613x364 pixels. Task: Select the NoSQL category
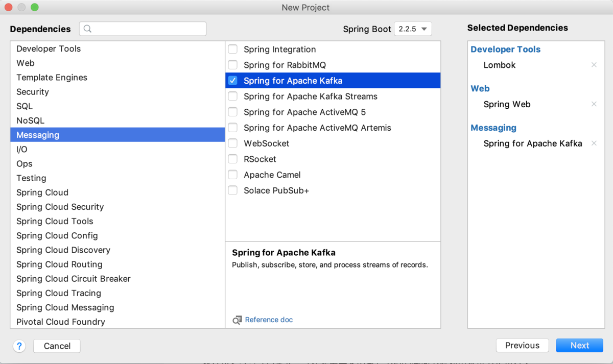pyautogui.click(x=30, y=120)
